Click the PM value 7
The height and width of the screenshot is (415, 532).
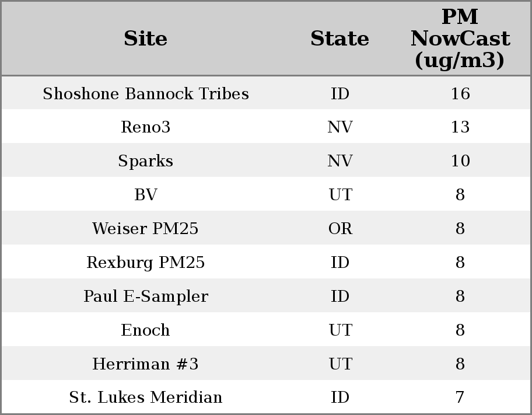coord(460,397)
